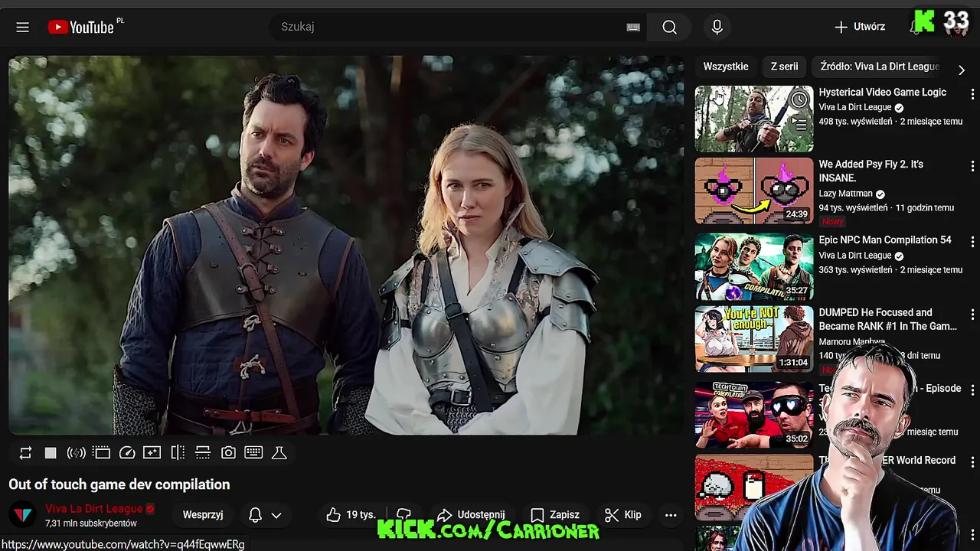The height and width of the screenshot is (551, 980).
Task: Open the DUMPED He Focused video thumbnail
Action: [754, 339]
